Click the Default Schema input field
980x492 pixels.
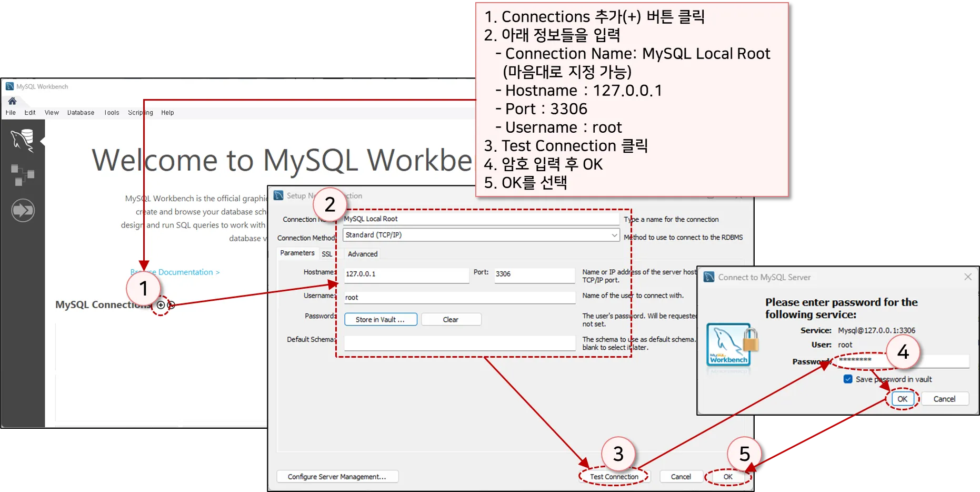coord(459,343)
